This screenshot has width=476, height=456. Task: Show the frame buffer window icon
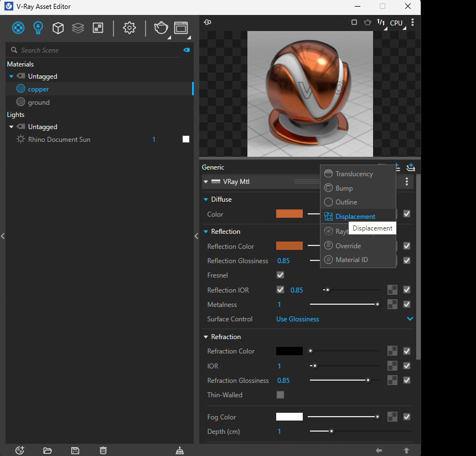tap(181, 28)
